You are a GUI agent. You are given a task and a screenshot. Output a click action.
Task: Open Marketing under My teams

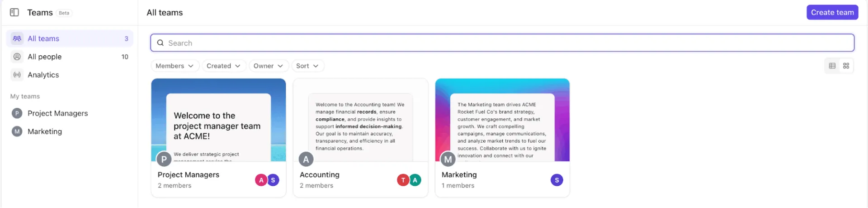coord(70,131)
